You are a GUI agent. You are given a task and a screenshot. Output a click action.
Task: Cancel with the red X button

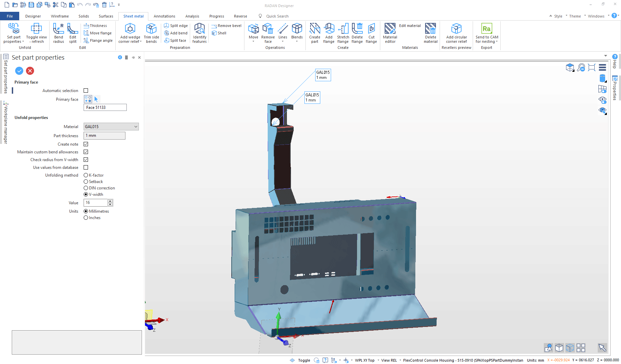30,71
